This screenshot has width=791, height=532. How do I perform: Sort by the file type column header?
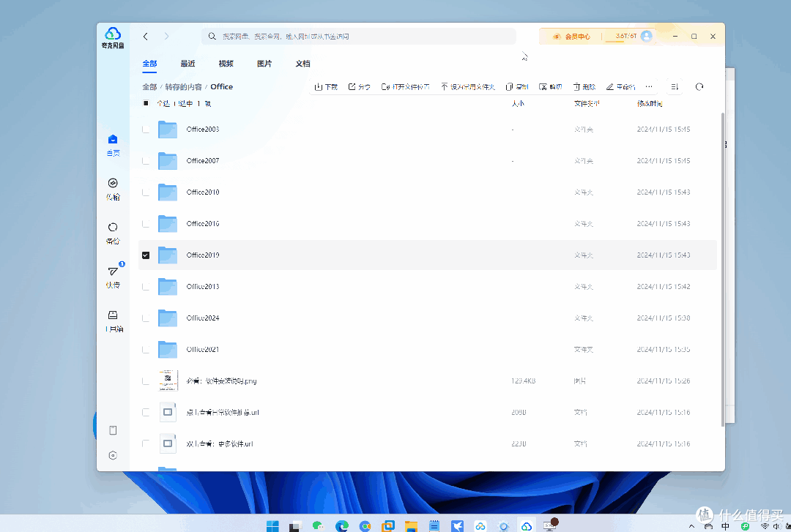(x=587, y=103)
